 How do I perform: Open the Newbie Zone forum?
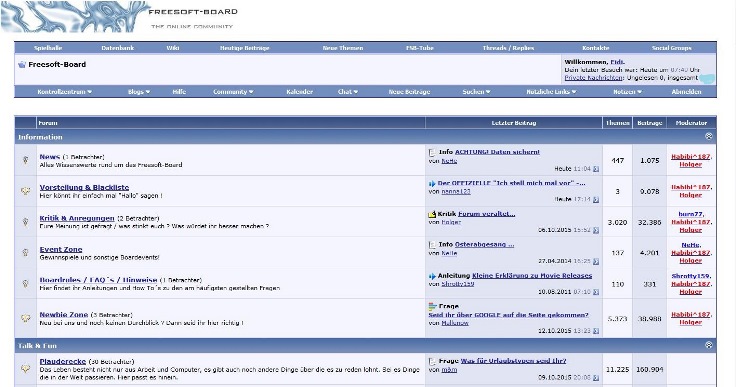point(63,315)
